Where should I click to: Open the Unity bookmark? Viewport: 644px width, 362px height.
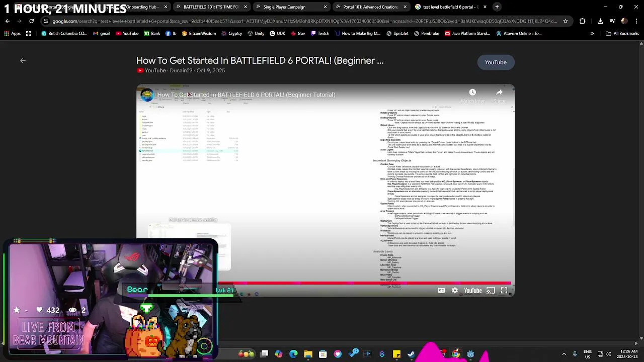(256, 34)
